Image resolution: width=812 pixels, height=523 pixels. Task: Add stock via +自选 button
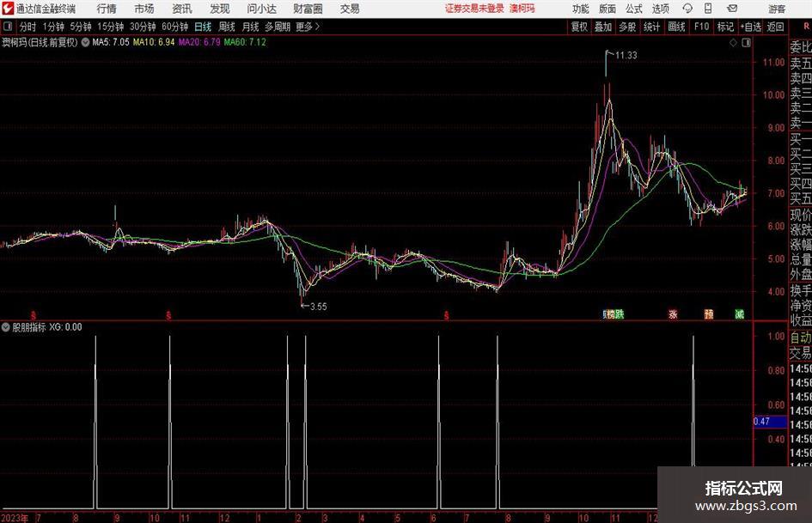point(751,27)
